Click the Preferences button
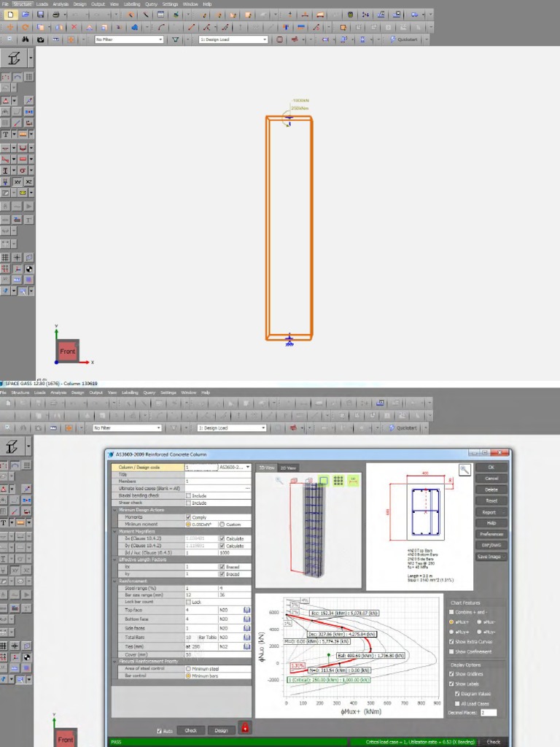The width and height of the screenshot is (560, 747). pyautogui.click(x=491, y=534)
